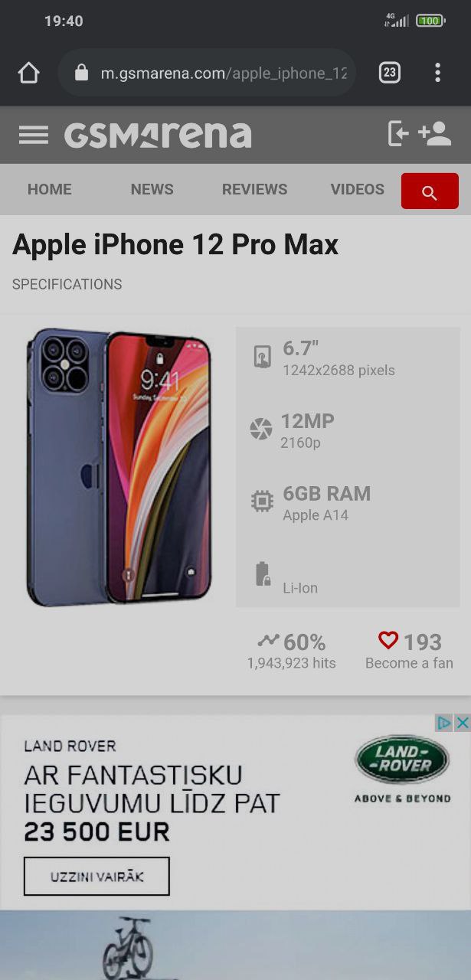Select the VIDEOS tab
This screenshot has width=471, height=980.
point(358,189)
